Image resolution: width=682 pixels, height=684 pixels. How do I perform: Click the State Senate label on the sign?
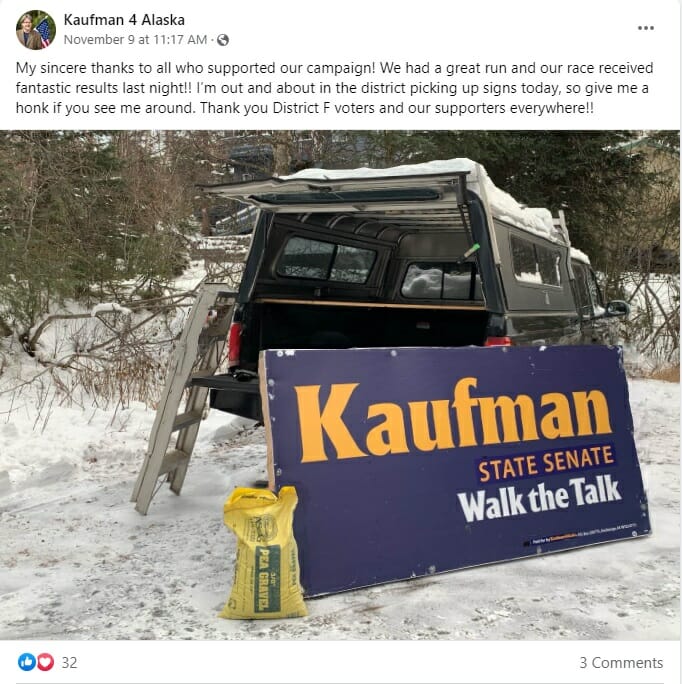coord(546,463)
